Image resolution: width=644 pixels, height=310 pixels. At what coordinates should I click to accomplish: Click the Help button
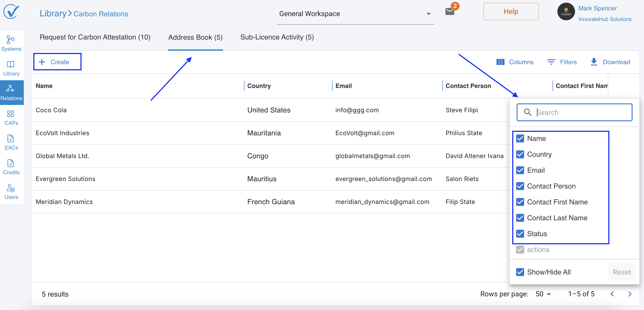click(511, 11)
